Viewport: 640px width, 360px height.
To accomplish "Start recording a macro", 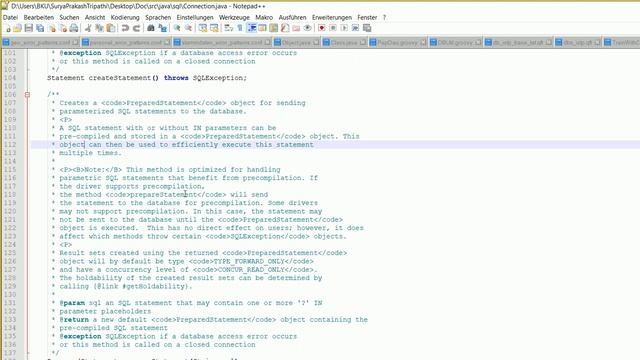I will click(322, 28).
